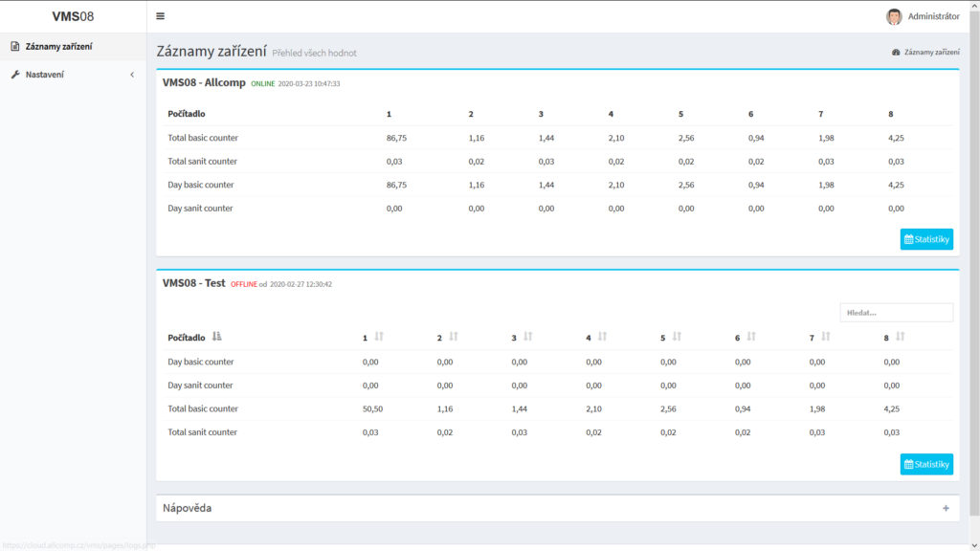
Task: Open the Administrátor user dropdown
Action: tap(933, 16)
